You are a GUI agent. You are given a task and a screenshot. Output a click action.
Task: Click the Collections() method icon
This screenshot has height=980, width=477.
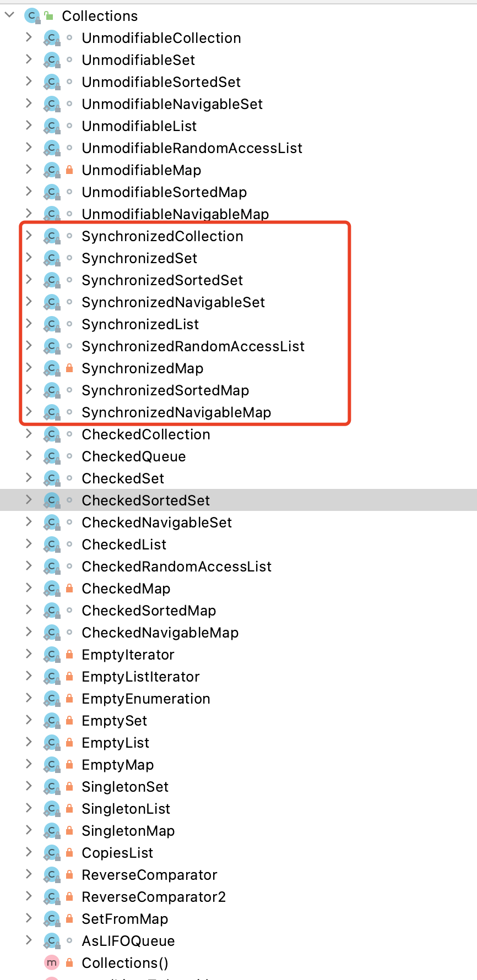52,963
